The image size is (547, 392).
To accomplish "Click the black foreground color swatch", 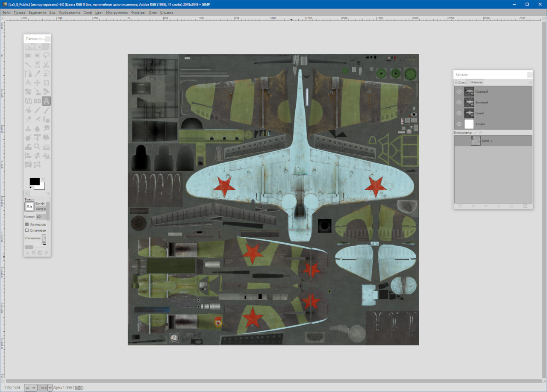I will (x=34, y=182).
